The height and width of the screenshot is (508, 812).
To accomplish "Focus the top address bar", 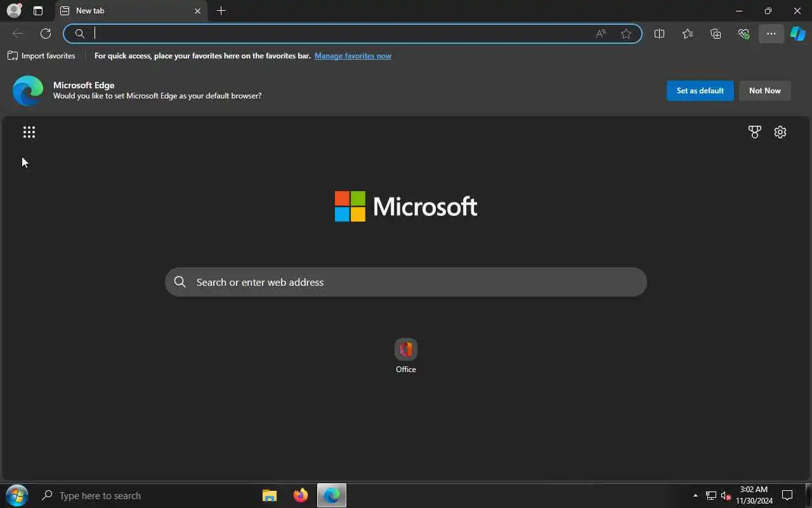I will point(352,34).
